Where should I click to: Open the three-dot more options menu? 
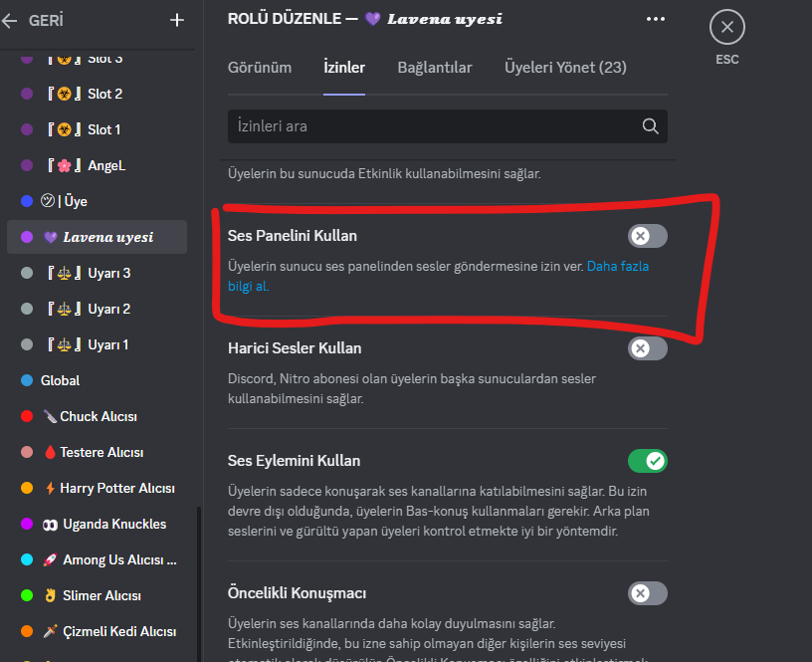pyautogui.click(x=656, y=19)
